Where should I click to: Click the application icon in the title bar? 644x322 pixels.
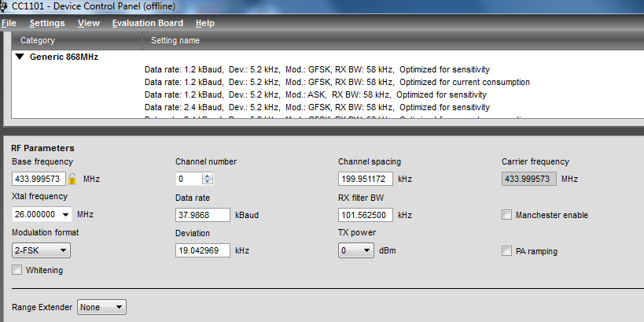coord(3,6)
